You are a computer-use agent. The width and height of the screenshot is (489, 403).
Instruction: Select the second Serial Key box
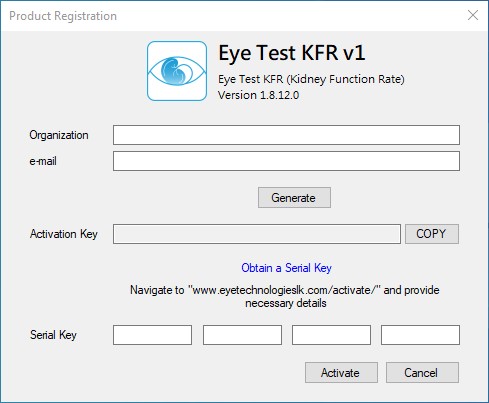[242, 335]
